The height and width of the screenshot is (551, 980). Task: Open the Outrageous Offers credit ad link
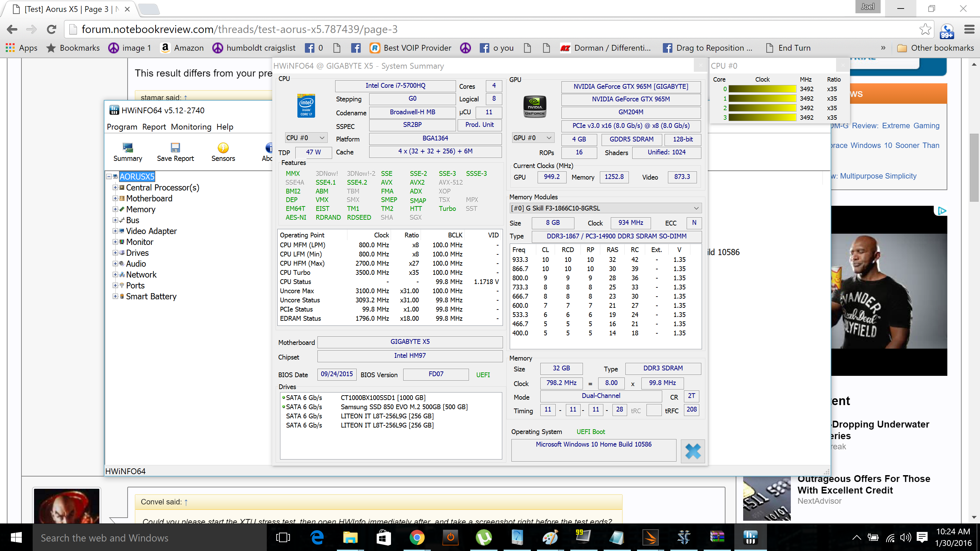pyautogui.click(x=864, y=484)
